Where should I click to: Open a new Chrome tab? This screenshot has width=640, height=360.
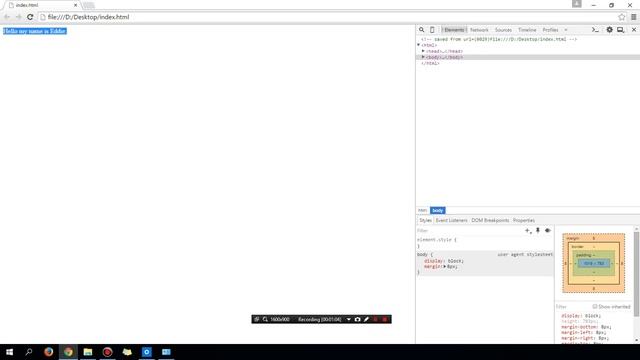point(89,5)
